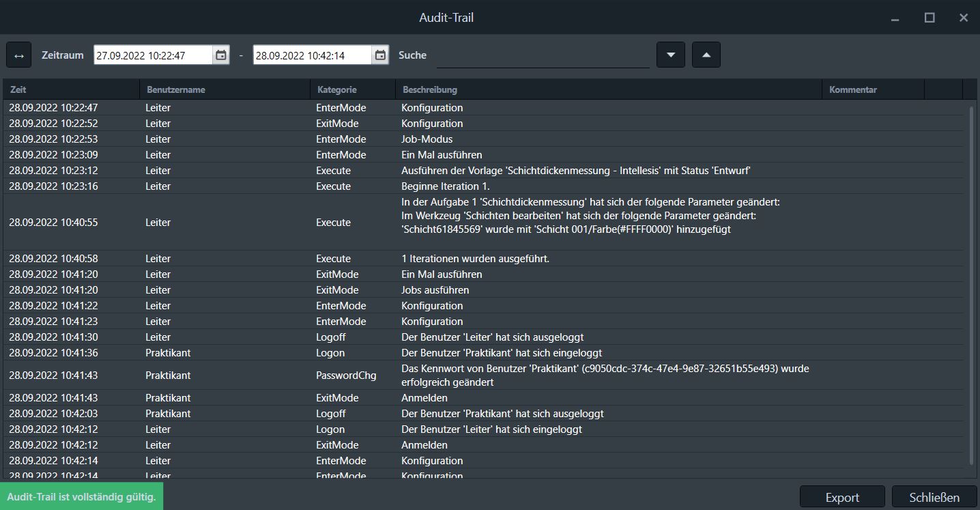Click the Suche search input field
Image resolution: width=980 pixels, height=510 pixels.
[543, 56]
